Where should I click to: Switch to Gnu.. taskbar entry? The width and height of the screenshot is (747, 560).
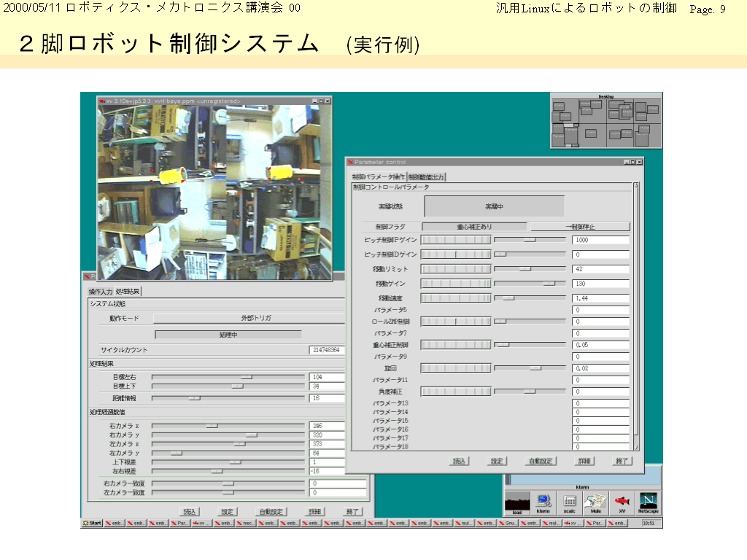(x=508, y=523)
